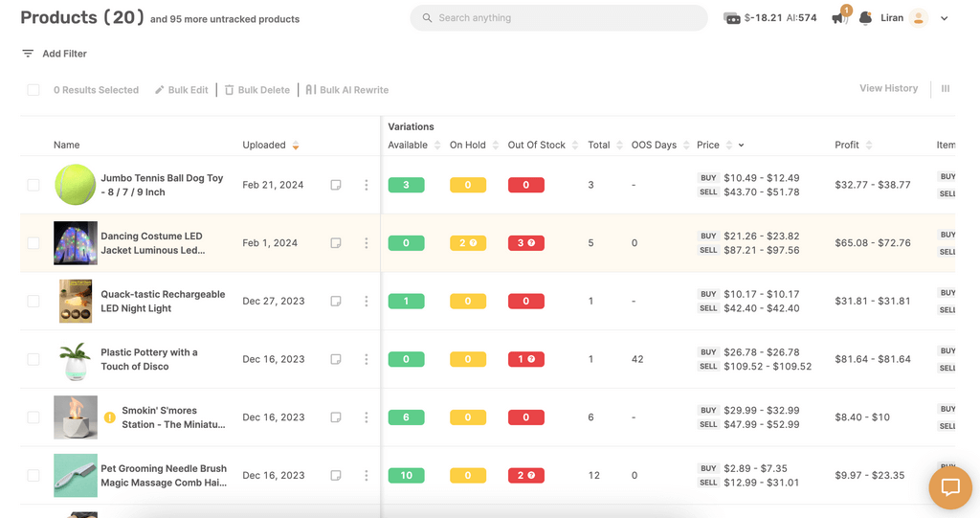This screenshot has width=980, height=518.
Task: Sort by Available column arrows
Action: [x=436, y=146]
